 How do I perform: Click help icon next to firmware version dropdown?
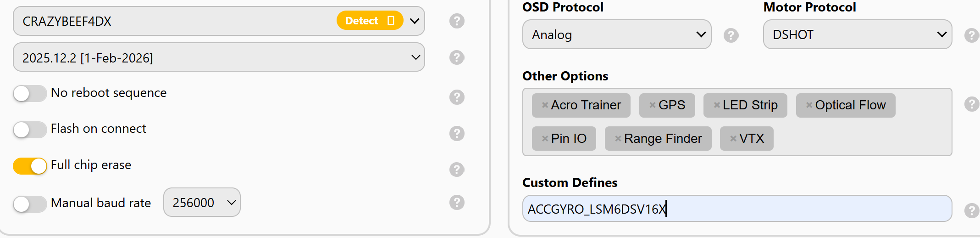point(457,57)
